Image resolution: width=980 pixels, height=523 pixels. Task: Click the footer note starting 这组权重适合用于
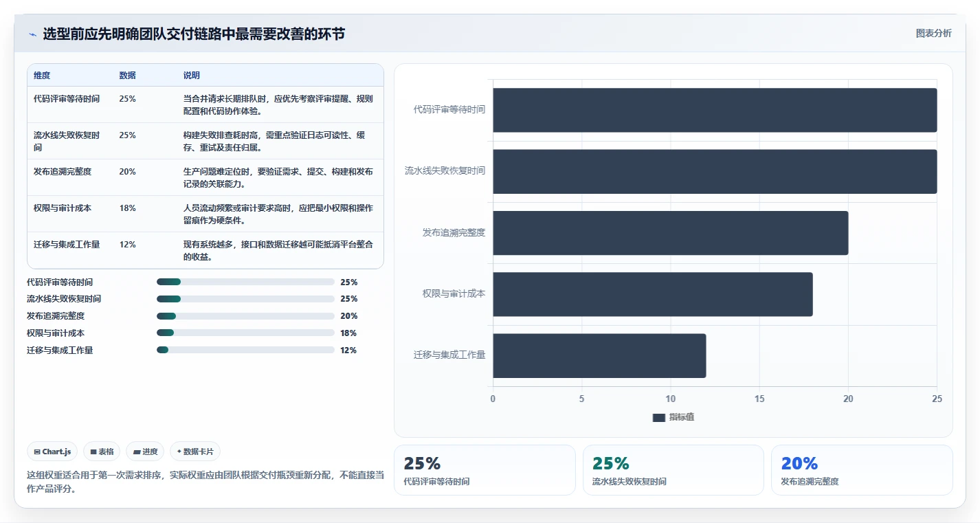point(205,482)
